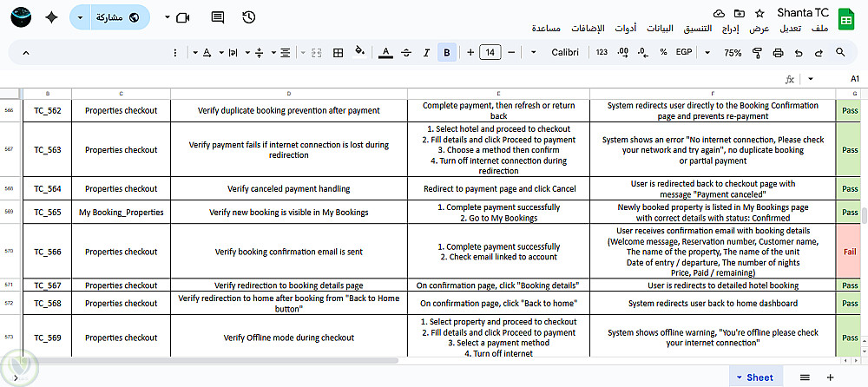Open the search menus tool
868x387 pixels.
tap(839, 53)
